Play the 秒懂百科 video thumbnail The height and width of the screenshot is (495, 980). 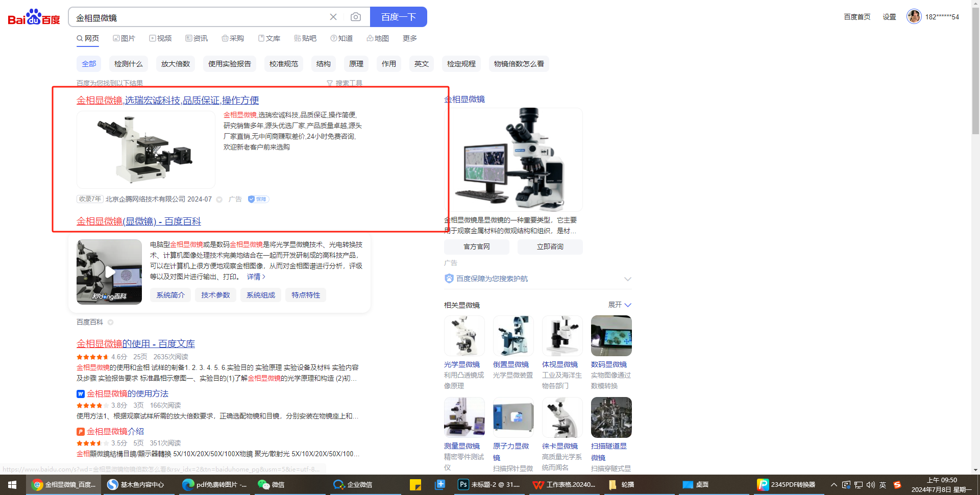tap(109, 272)
